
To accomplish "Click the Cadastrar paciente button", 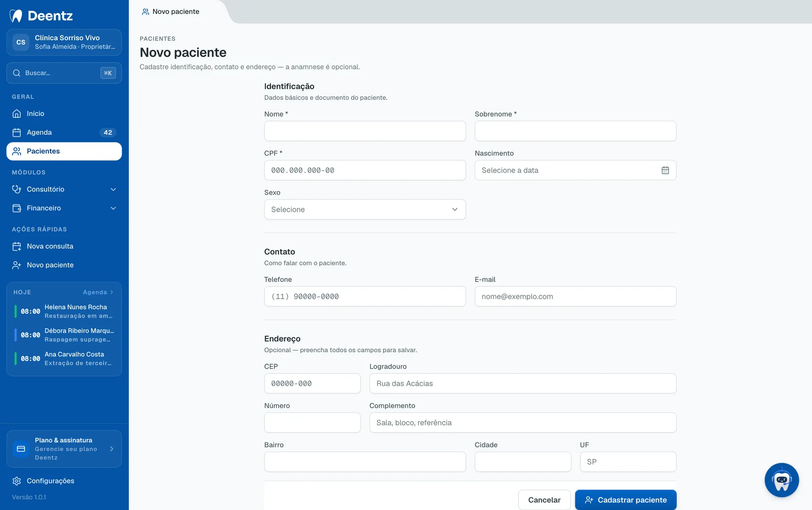I will coord(625,500).
